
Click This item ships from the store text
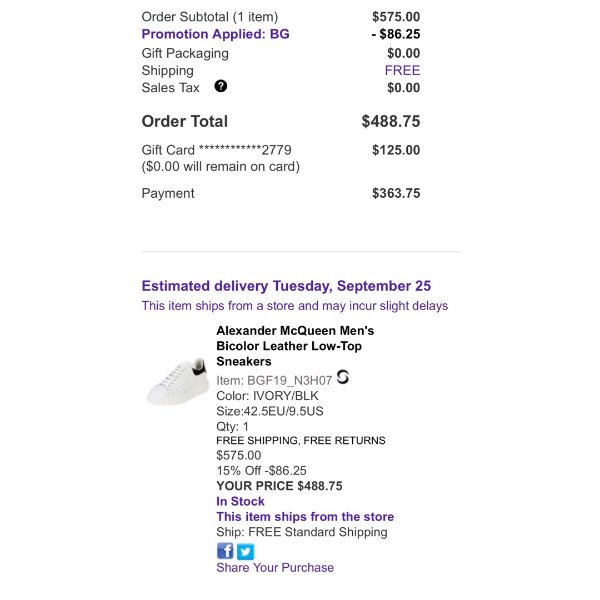point(305,517)
